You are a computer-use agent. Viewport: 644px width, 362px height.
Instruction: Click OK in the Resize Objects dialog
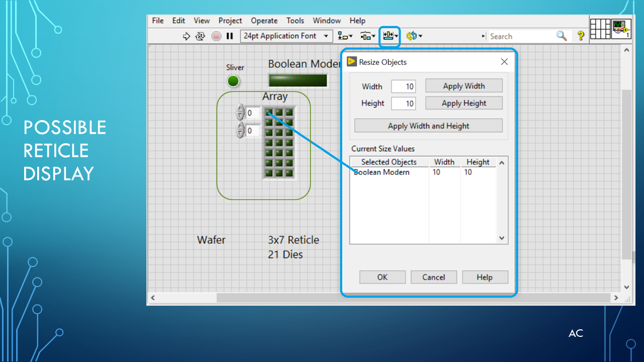[x=382, y=277]
